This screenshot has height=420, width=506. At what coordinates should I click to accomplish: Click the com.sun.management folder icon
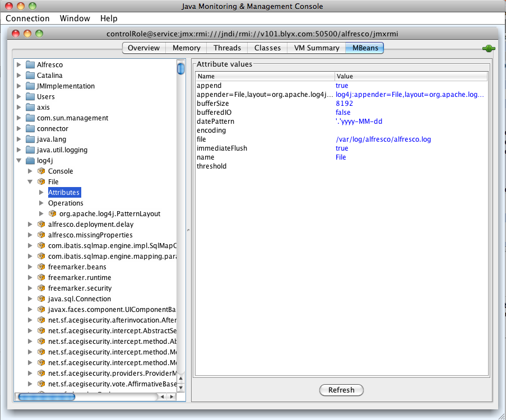click(x=30, y=118)
